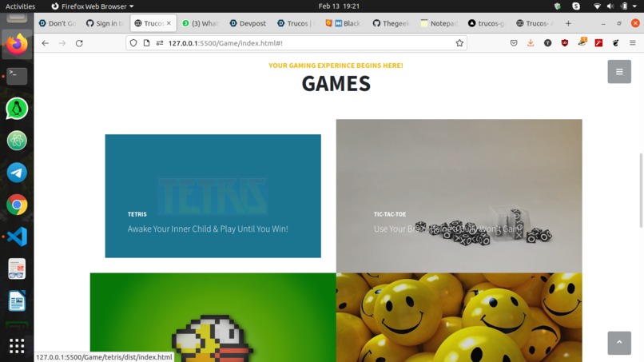The width and height of the screenshot is (644, 362).
Task: Open the WhatsApp penguin app in dock
Action: pos(17,109)
